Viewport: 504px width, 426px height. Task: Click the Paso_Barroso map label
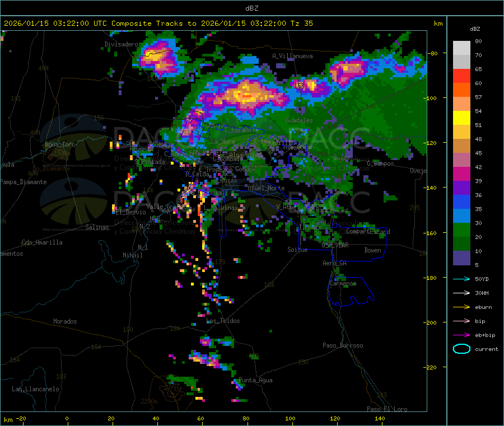(343, 345)
